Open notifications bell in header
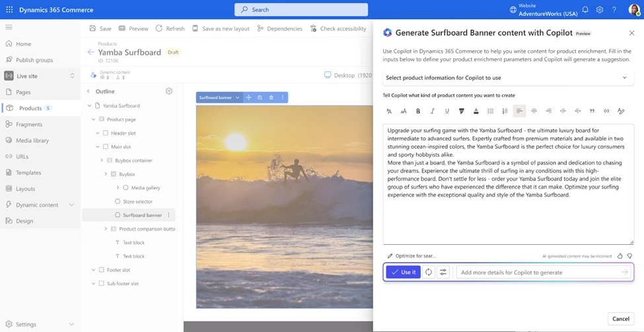644x332 pixels. [x=585, y=10]
